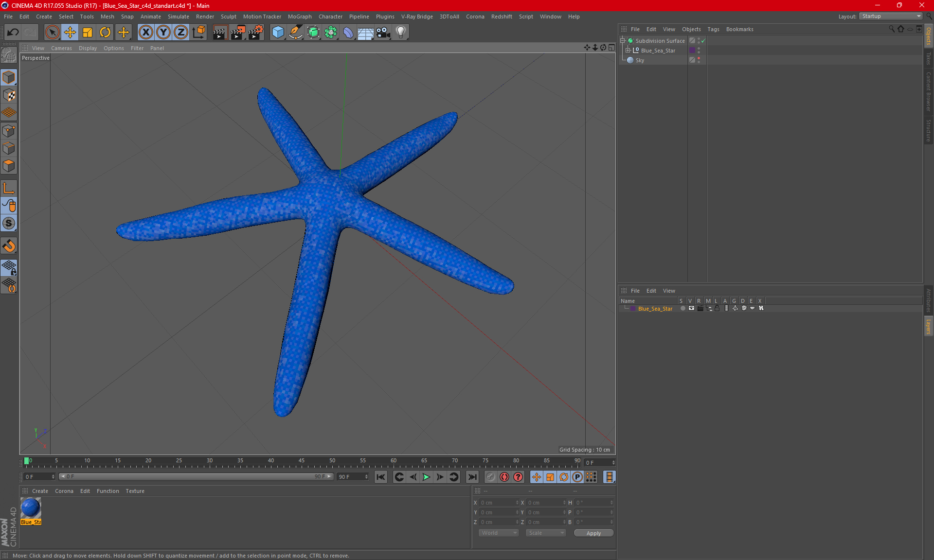The height and width of the screenshot is (560, 934).
Task: Add a Light object
Action: pos(400,33)
